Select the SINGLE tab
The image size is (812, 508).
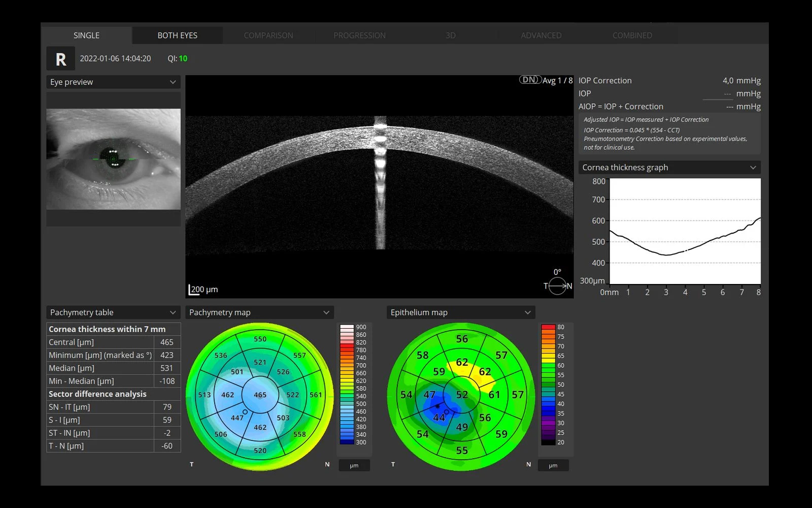tap(86, 36)
